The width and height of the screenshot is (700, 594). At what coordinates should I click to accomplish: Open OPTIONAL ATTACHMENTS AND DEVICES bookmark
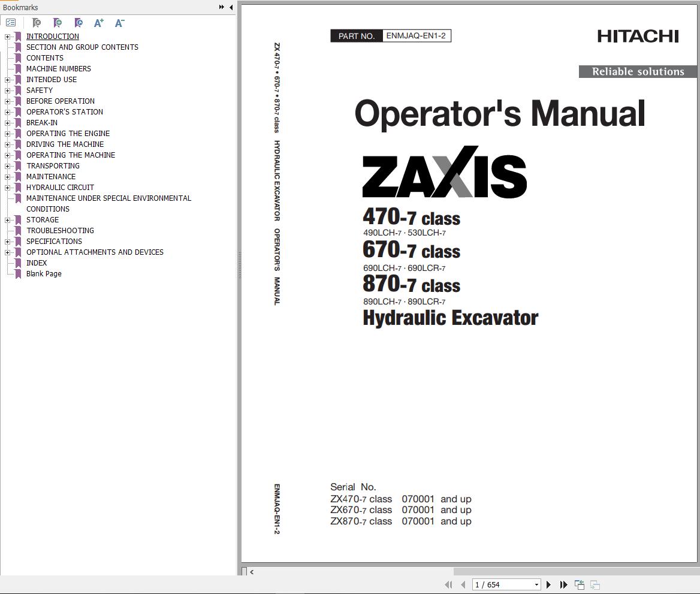click(x=95, y=252)
